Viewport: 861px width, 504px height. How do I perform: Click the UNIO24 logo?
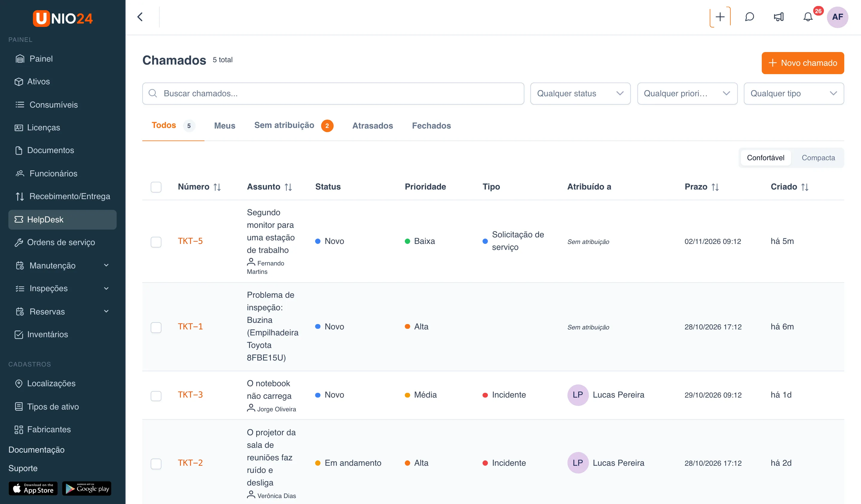62,18
